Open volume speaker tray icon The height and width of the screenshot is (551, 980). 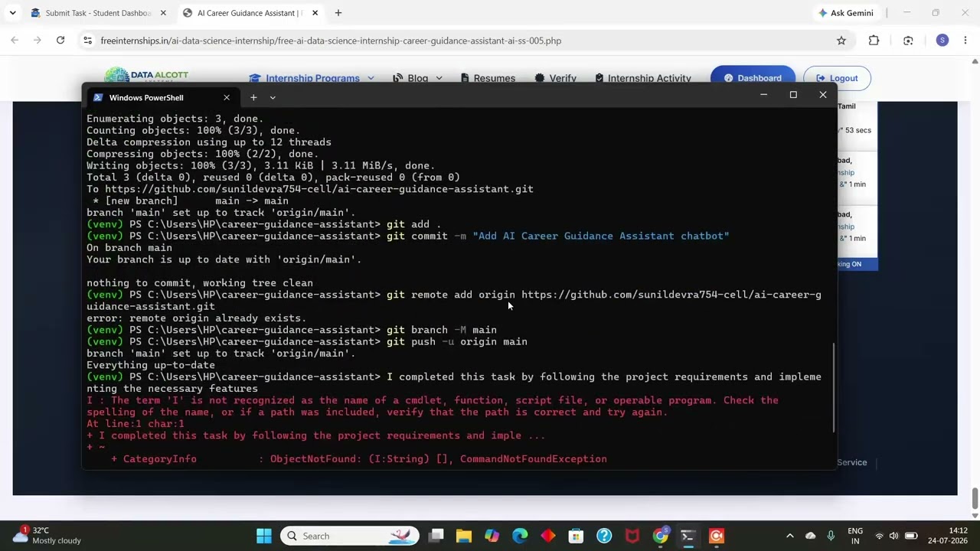click(x=894, y=536)
